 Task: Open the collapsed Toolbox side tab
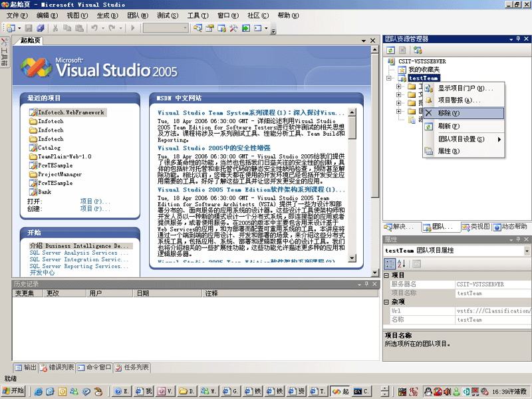click(5, 52)
